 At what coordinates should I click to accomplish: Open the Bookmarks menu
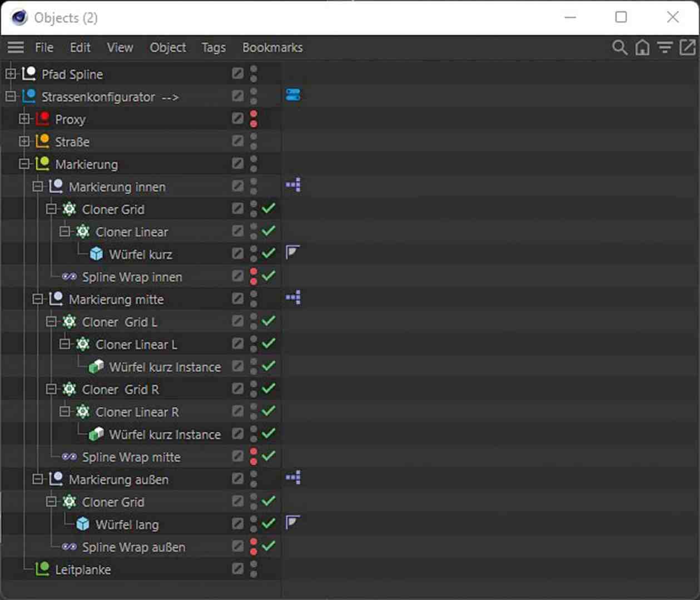point(272,48)
